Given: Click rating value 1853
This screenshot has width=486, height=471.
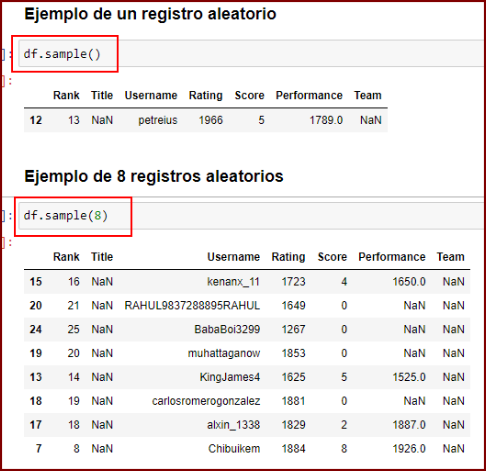Looking at the screenshot, I should [294, 353].
